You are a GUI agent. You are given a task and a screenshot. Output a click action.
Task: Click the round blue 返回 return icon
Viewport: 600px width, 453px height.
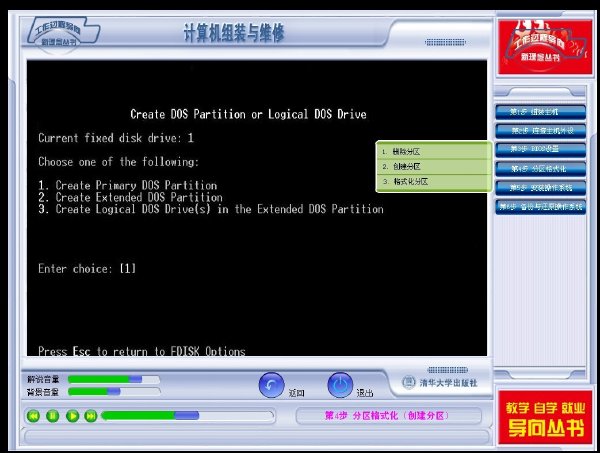[x=271, y=385]
